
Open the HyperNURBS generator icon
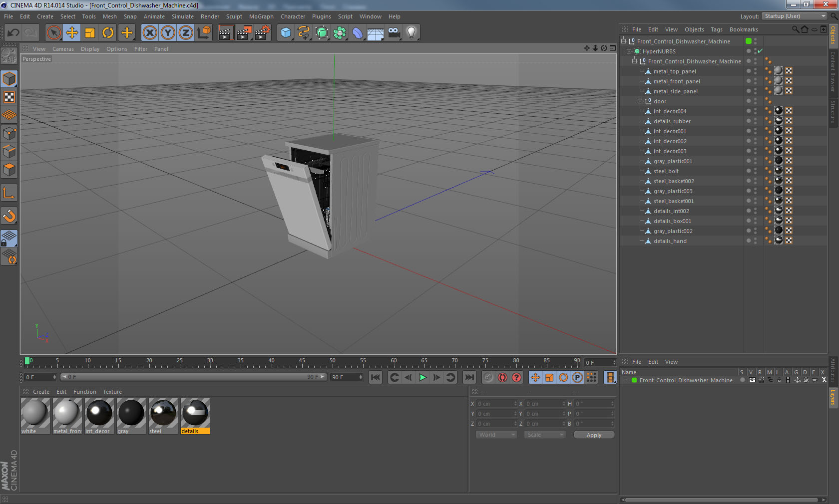click(x=322, y=33)
